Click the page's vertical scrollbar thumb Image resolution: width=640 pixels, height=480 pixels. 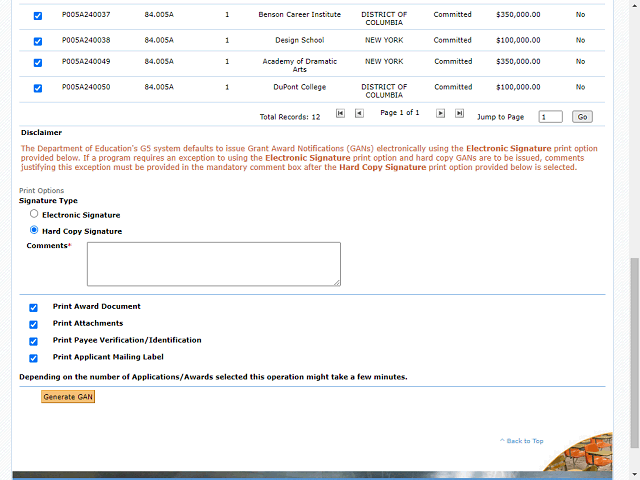click(634, 353)
